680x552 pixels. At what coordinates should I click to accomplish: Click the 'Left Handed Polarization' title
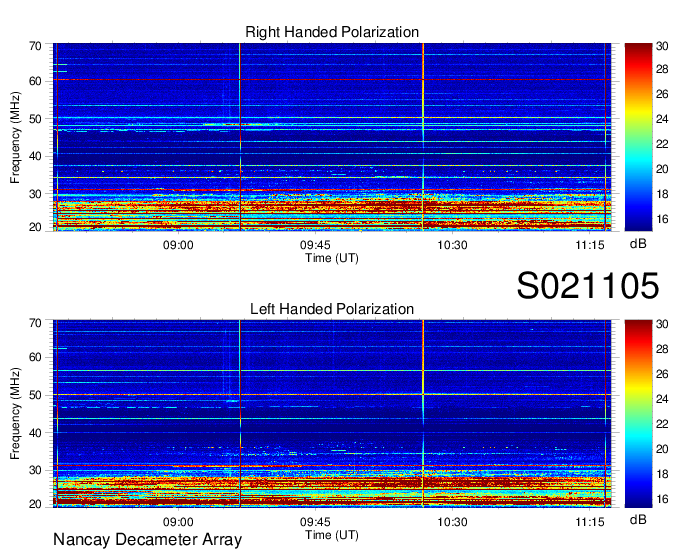coord(332,309)
